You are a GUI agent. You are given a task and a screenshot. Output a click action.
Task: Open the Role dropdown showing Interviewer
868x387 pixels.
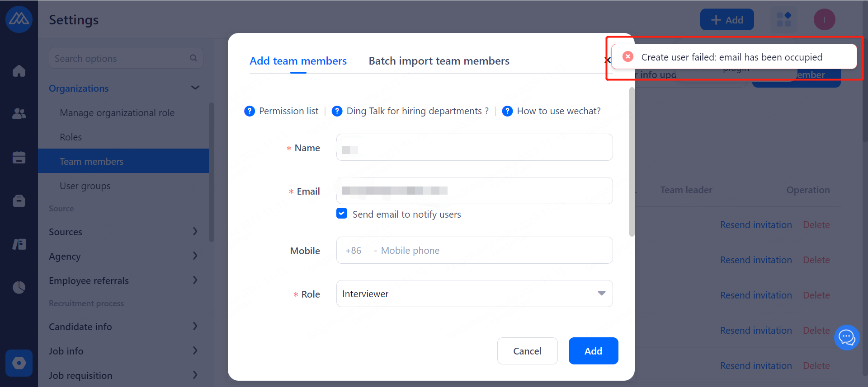(x=474, y=294)
